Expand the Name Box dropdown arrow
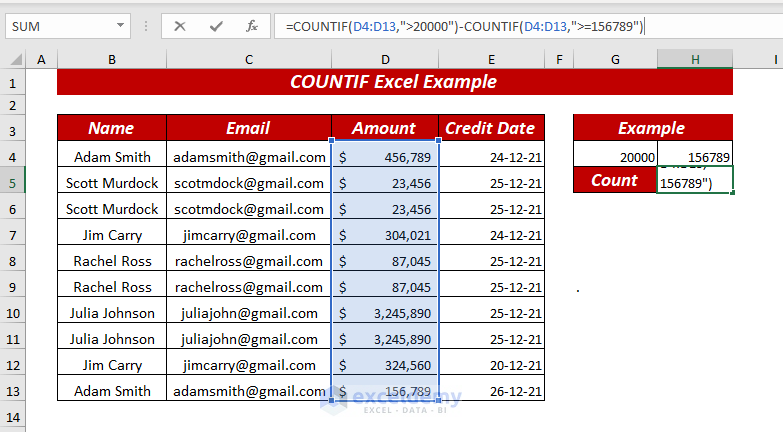 pyautogui.click(x=120, y=25)
